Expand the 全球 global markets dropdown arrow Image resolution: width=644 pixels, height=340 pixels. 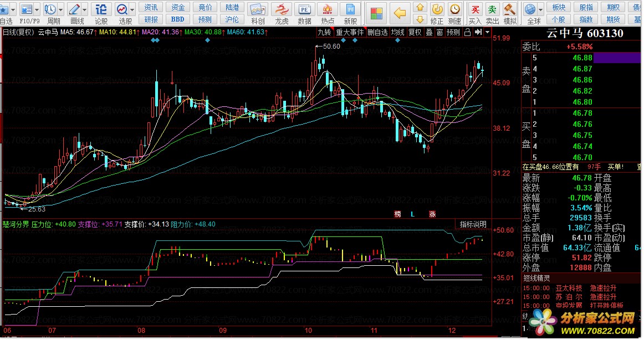[x=540, y=9]
